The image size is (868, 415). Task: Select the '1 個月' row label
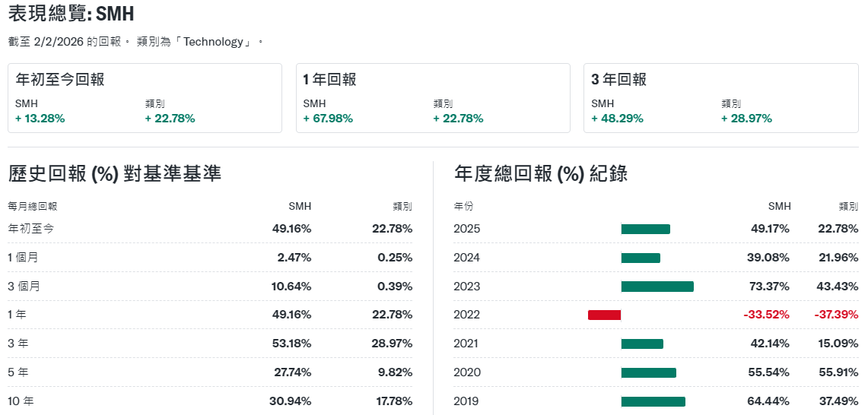tap(24, 258)
